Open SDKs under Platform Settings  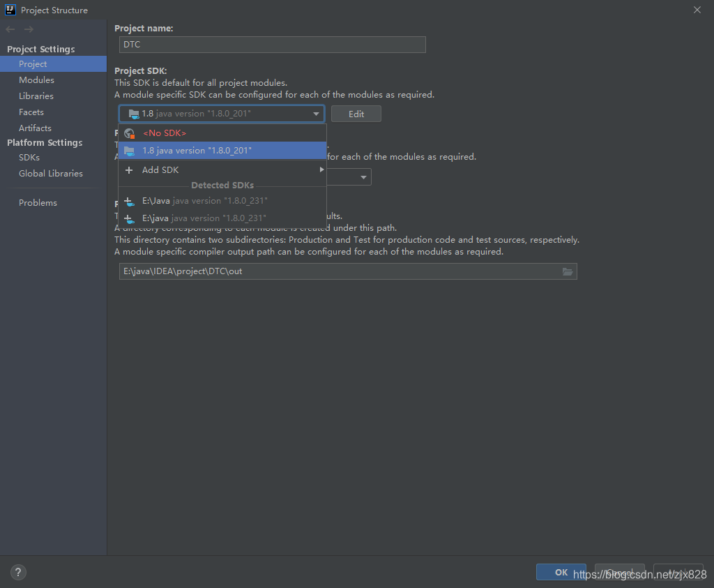[x=53, y=157]
